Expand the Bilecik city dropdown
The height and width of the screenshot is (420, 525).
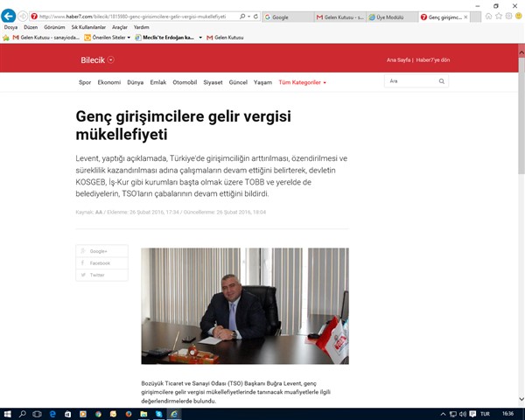(x=111, y=59)
